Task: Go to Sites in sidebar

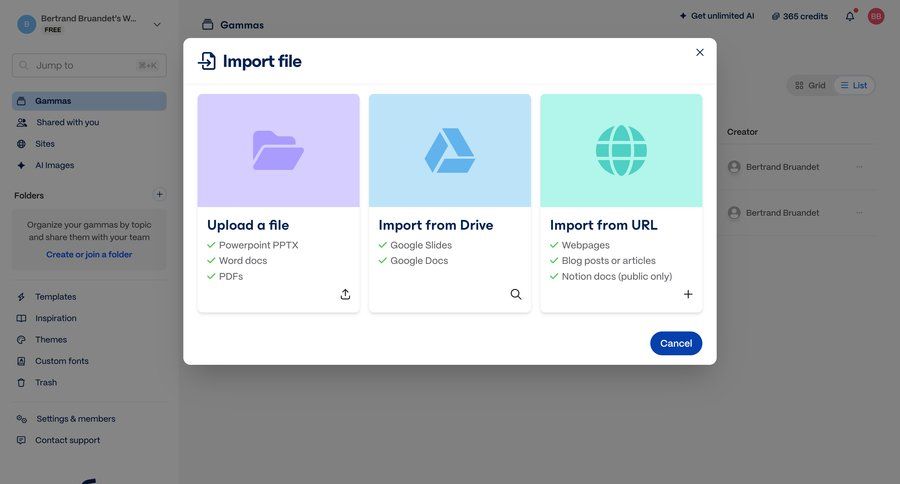Action: click(x=45, y=144)
